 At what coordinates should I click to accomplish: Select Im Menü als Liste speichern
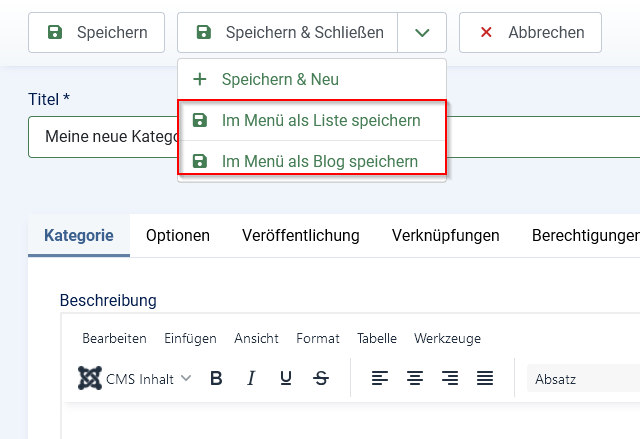tap(312, 120)
